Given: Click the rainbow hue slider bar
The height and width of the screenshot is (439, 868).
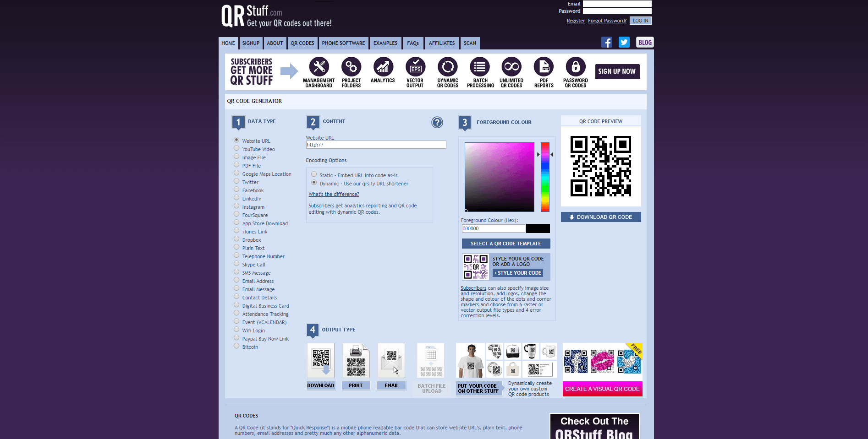Looking at the screenshot, I should coord(545,177).
